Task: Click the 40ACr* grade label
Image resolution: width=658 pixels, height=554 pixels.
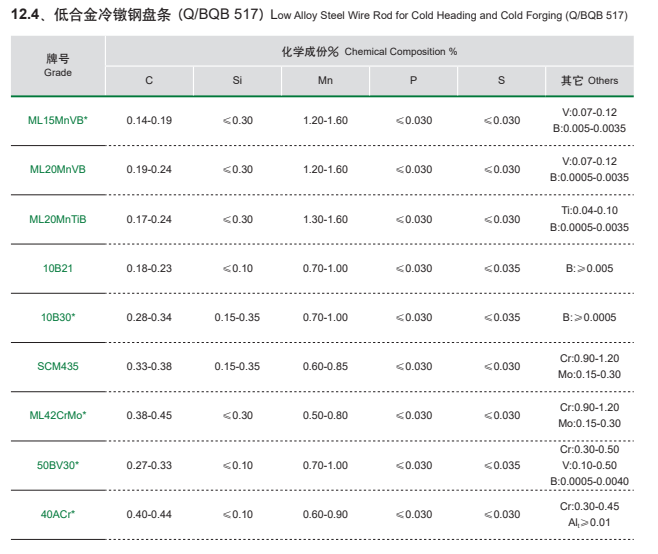Action: [x=58, y=514]
